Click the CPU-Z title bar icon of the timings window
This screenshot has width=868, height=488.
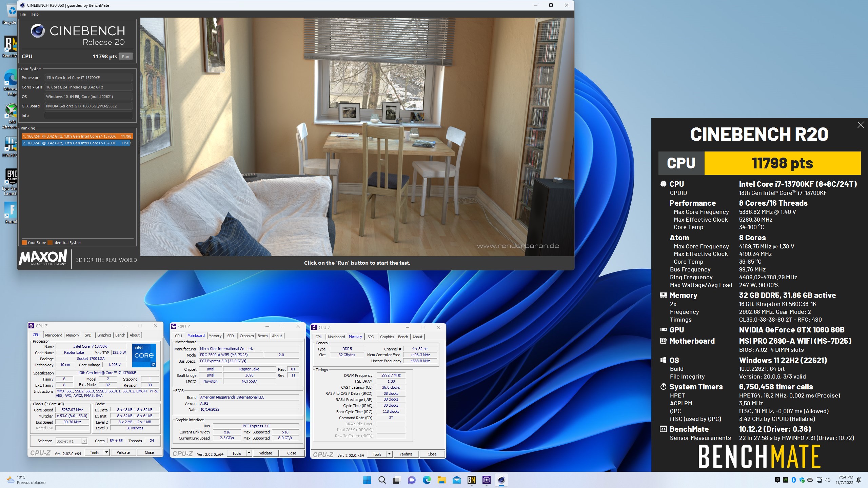pyautogui.click(x=314, y=327)
